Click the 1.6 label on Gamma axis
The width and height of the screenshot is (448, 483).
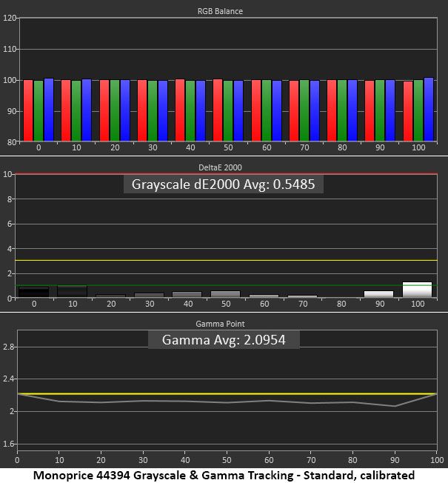(8, 444)
